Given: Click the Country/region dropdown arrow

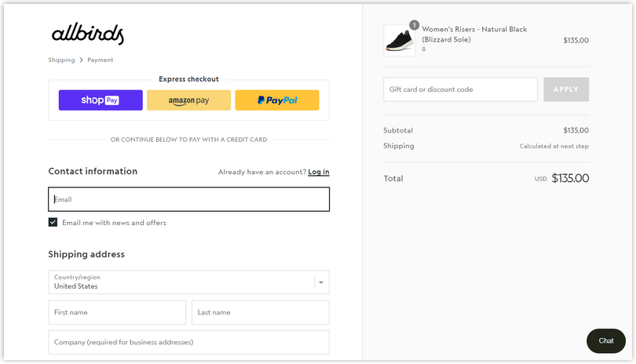Looking at the screenshot, I should coord(321,282).
